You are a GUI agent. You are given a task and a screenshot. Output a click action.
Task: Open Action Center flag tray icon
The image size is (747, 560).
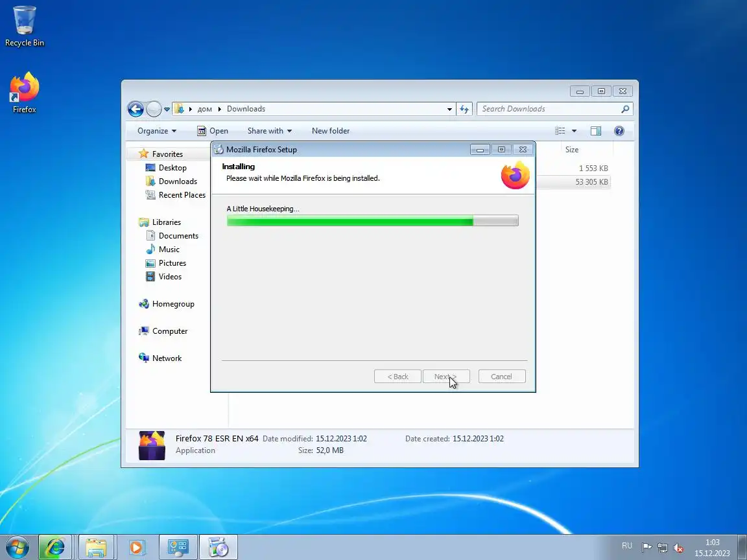click(x=646, y=548)
